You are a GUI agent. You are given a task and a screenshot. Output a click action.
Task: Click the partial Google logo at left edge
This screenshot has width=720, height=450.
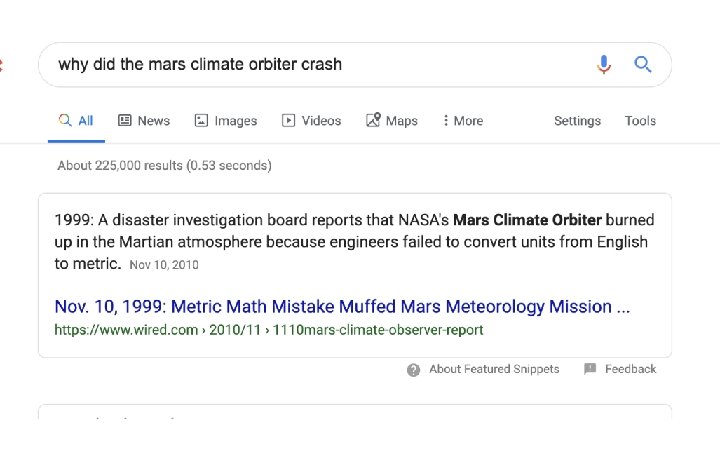(2, 65)
